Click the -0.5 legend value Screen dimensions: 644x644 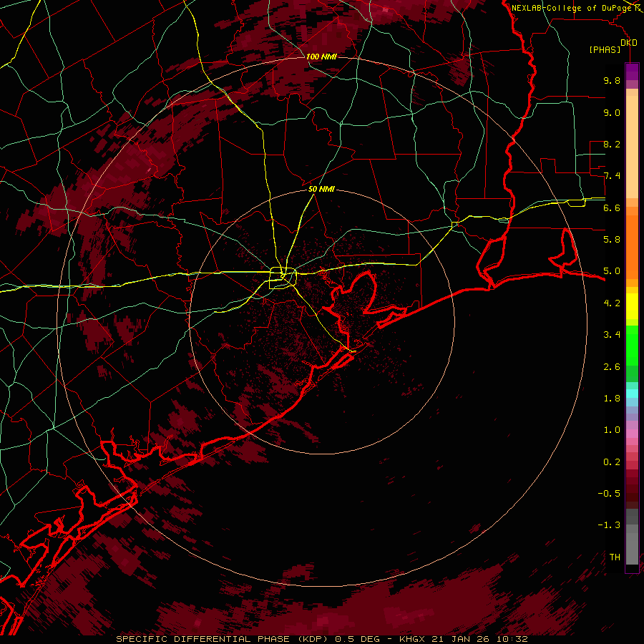(609, 494)
